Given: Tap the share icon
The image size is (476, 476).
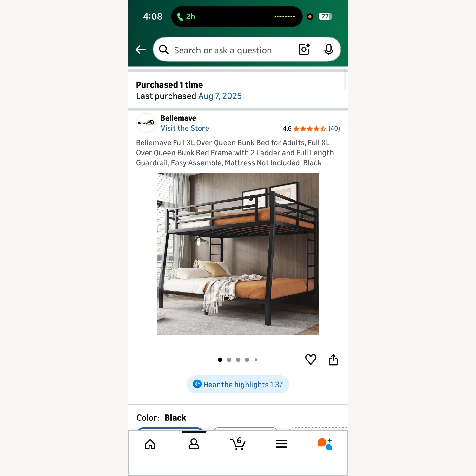Looking at the screenshot, I should tap(333, 360).
